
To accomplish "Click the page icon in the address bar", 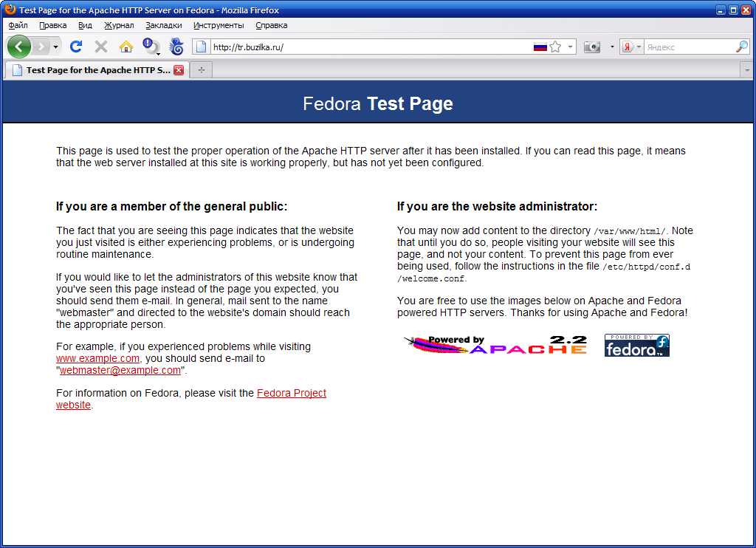I will click(x=202, y=47).
